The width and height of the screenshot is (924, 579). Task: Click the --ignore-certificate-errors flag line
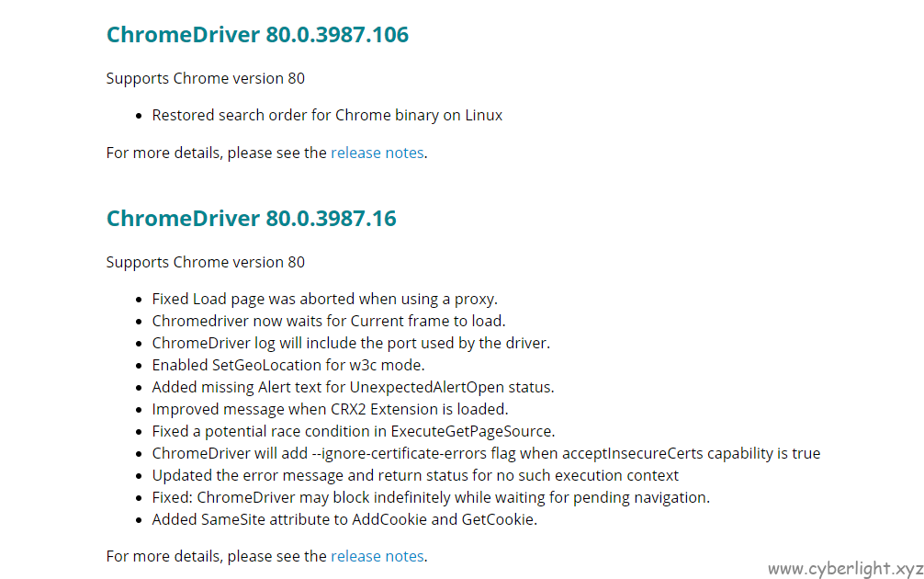coord(486,453)
